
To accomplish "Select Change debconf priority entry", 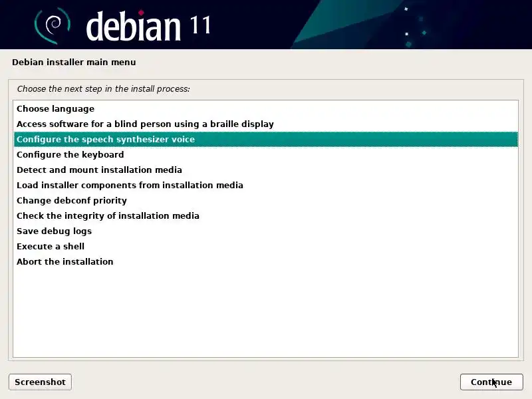I will click(266, 200).
